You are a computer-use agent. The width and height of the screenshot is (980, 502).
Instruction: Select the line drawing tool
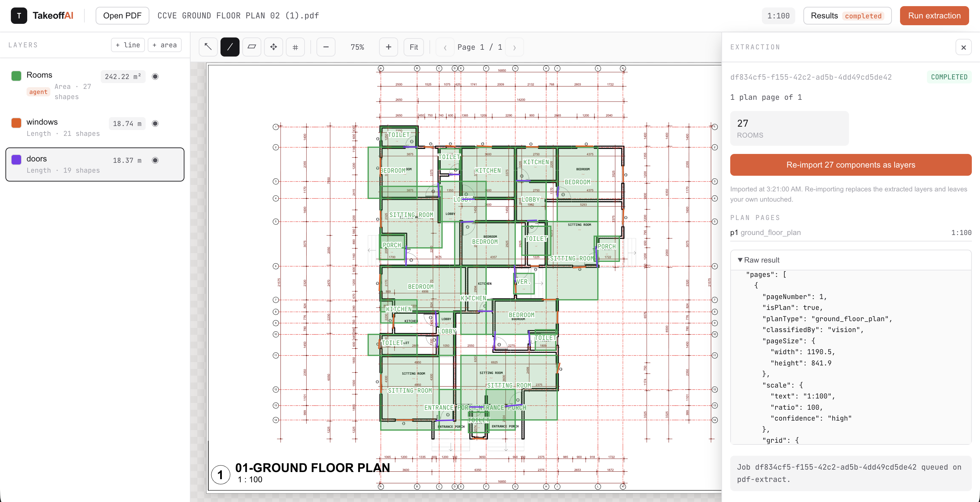pos(230,47)
